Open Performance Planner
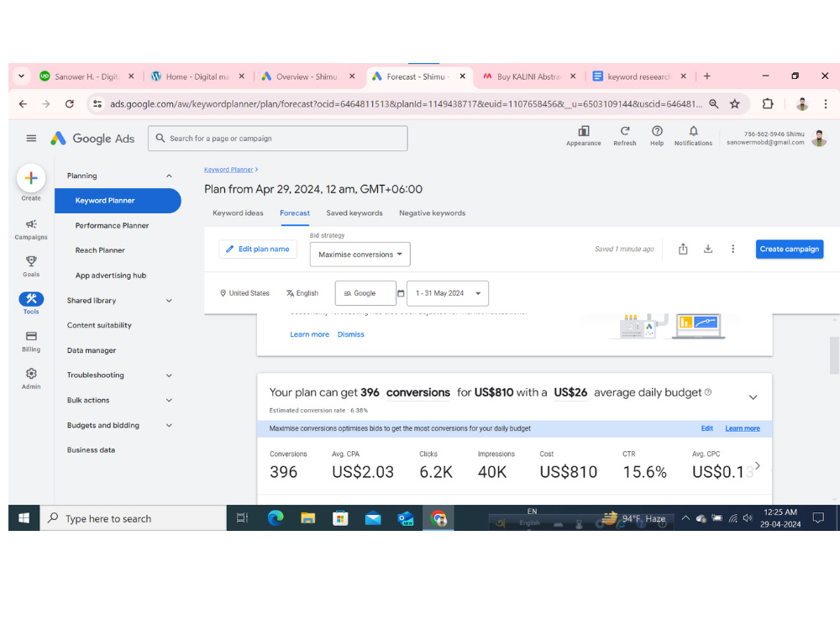 (112, 225)
